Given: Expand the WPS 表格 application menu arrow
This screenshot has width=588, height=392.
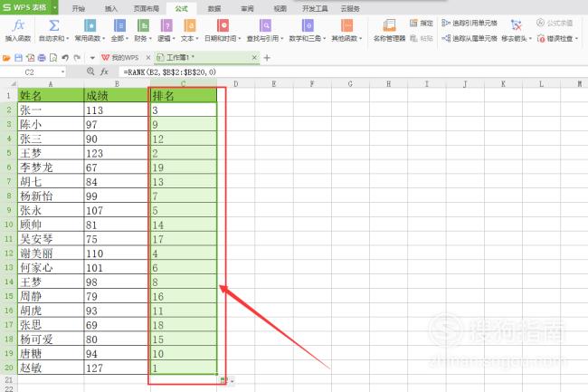Looking at the screenshot, I should click(55, 7).
